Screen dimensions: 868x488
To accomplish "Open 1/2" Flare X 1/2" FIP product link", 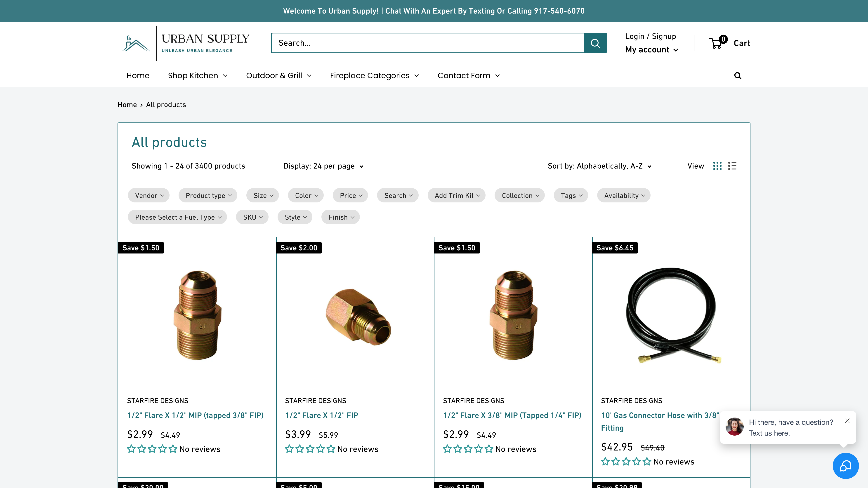I will (321, 415).
